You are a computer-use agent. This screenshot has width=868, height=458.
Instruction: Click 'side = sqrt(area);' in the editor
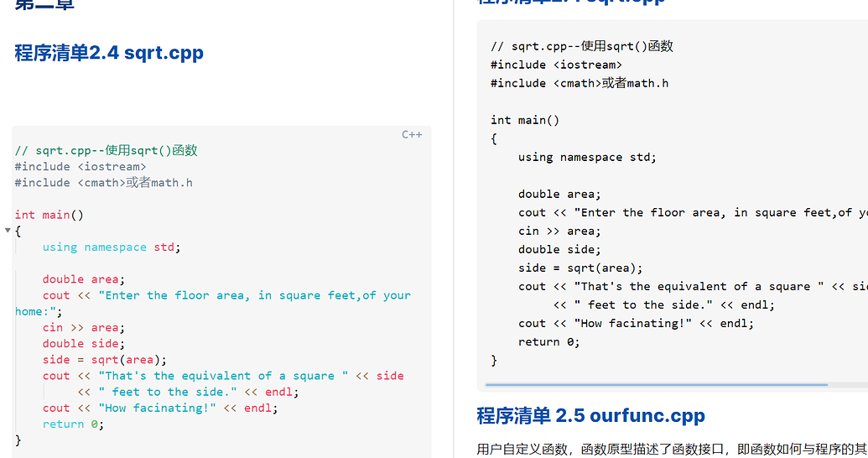click(105, 360)
